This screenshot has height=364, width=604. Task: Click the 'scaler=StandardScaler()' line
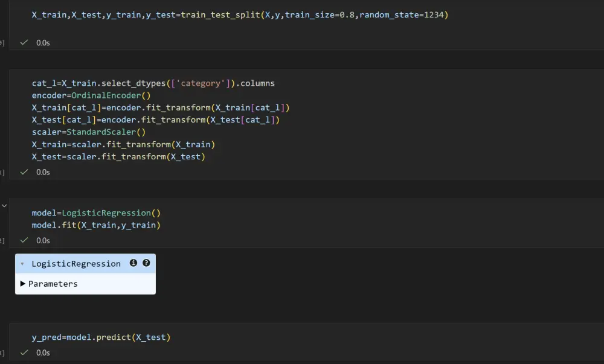click(x=89, y=132)
